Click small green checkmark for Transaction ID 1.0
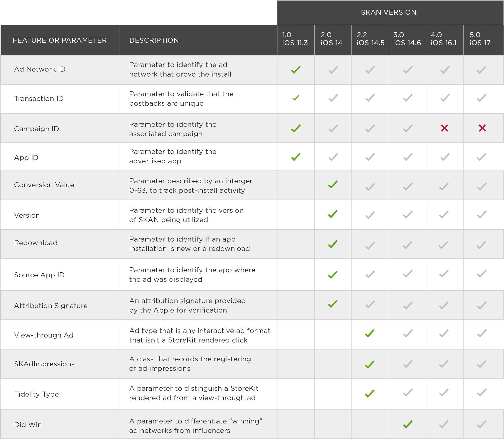This screenshot has width=504, height=439. tap(296, 98)
